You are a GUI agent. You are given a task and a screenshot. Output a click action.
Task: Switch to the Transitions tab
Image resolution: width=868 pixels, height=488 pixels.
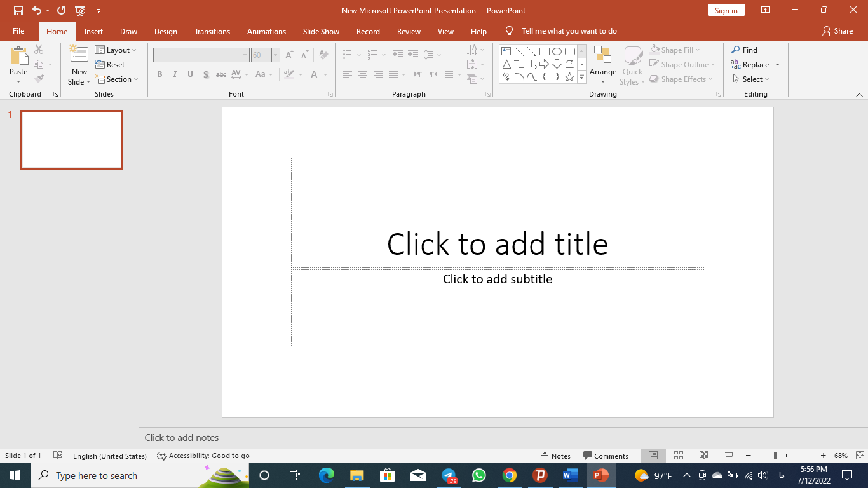212,31
